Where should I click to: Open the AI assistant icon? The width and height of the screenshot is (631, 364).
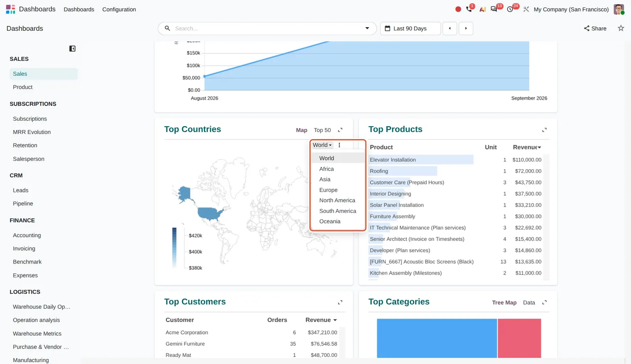(x=482, y=9)
